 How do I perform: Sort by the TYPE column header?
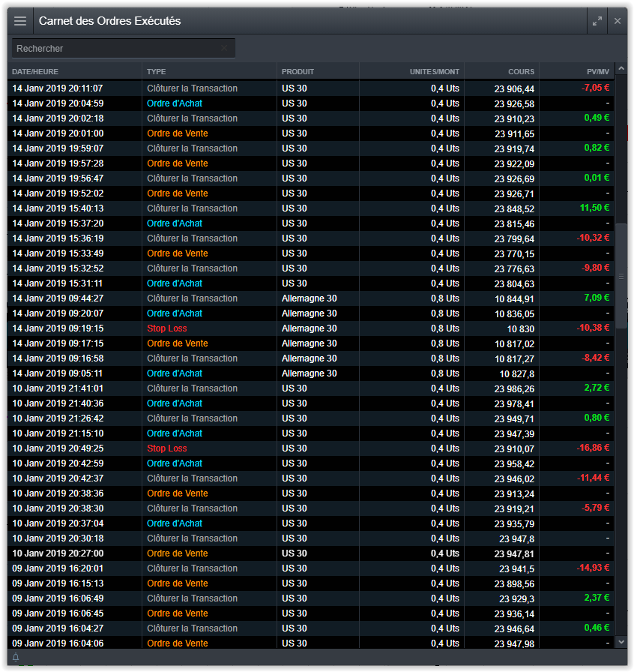coord(157,71)
